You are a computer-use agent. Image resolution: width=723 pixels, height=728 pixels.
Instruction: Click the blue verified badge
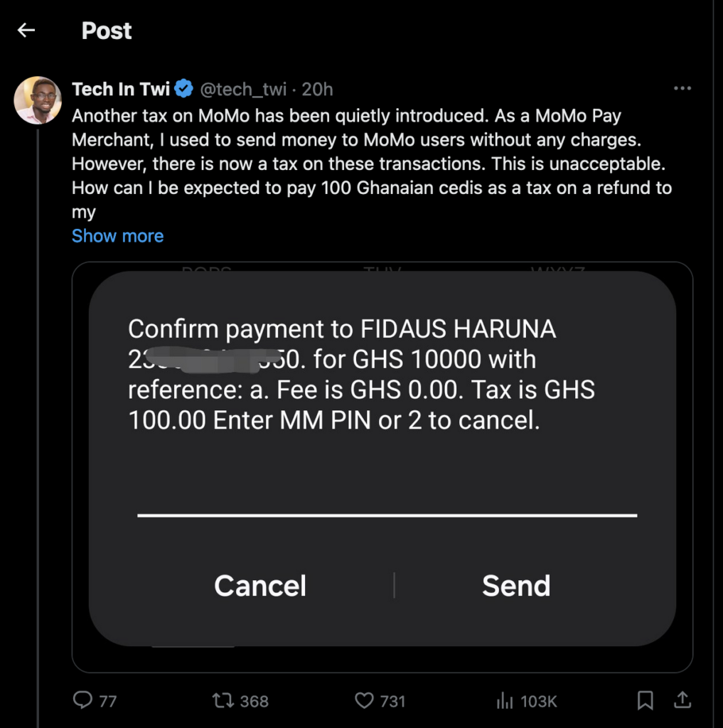183,90
